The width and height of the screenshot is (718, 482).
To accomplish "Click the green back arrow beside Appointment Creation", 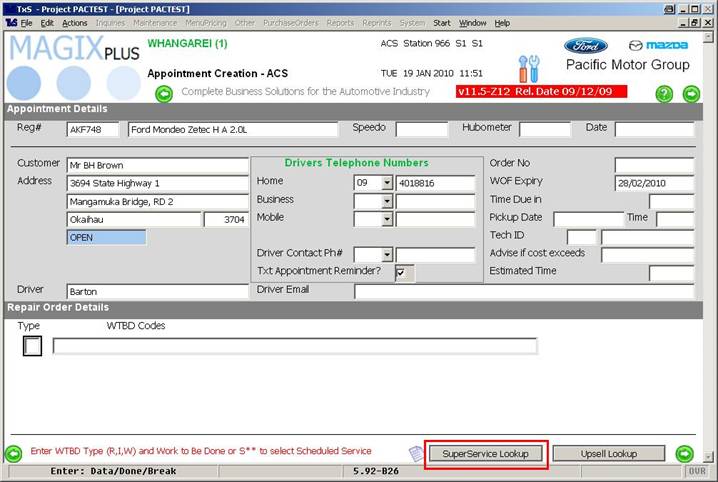I will (164, 94).
